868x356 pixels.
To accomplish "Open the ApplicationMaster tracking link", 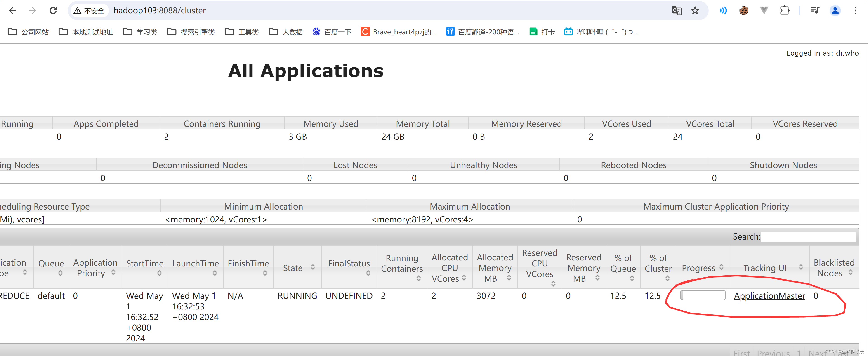I will 769,296.
